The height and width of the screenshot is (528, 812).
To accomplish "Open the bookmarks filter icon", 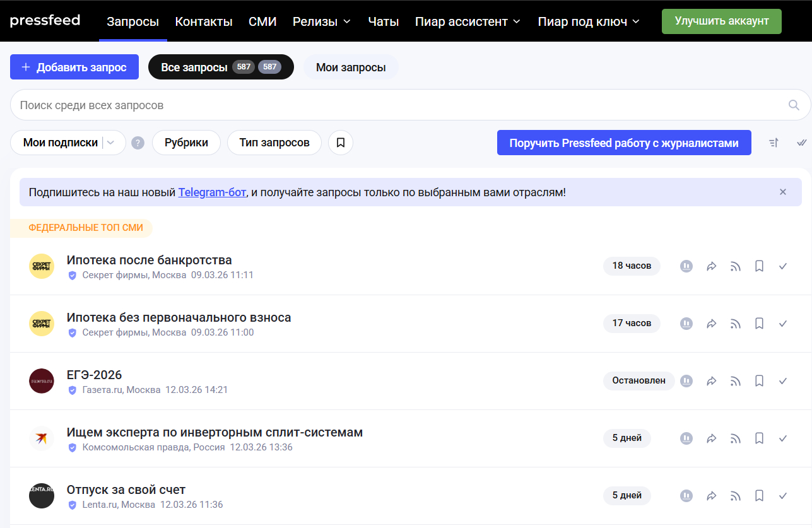I will [341, 143].
